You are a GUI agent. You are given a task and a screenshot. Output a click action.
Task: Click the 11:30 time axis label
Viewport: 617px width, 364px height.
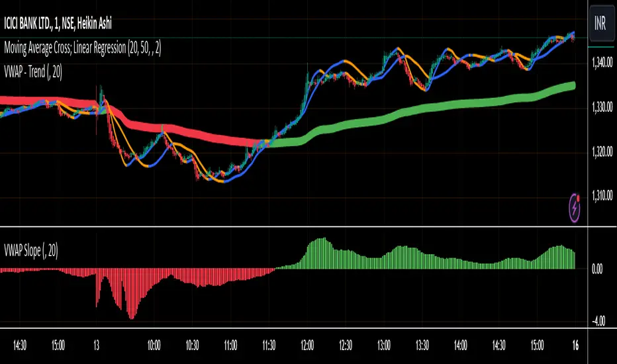[x=269, y=345]
